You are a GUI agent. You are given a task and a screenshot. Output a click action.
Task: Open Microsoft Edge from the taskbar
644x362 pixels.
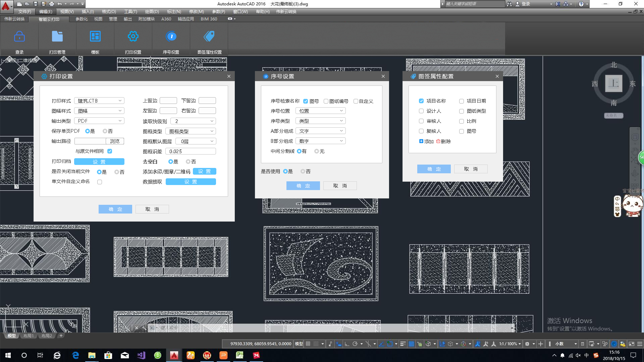tap(76, 355)
